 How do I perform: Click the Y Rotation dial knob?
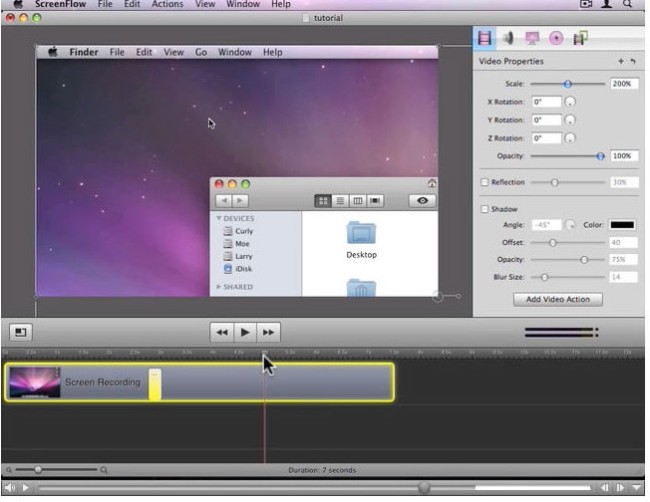tap(570, 120)
